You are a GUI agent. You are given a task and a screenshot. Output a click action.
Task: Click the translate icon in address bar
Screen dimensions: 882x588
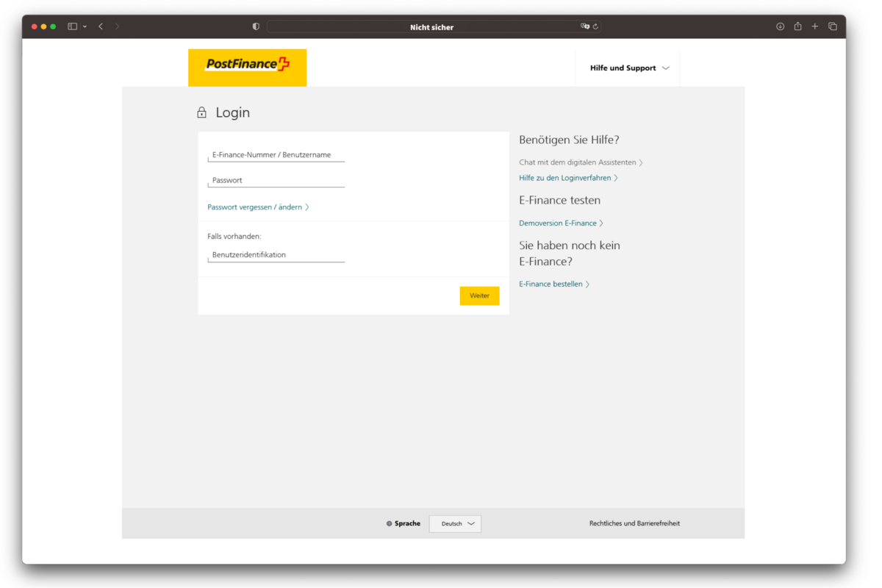pyautogui.click(x=585, y=26)
